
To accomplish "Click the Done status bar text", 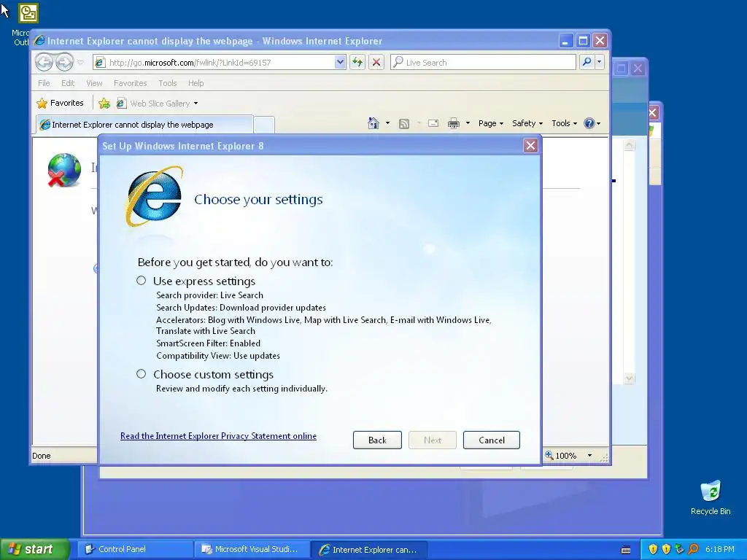I will [x=42, y=456].
